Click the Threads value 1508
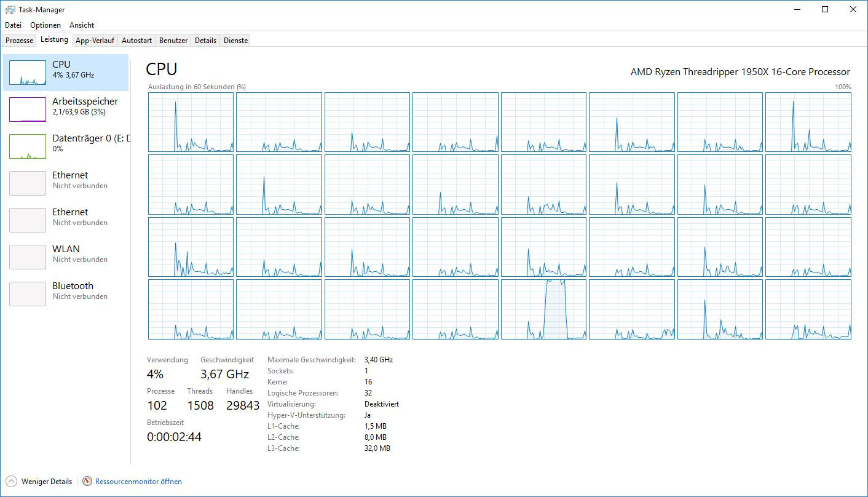Viewport: 868px width, 497px height. [200, 405]
